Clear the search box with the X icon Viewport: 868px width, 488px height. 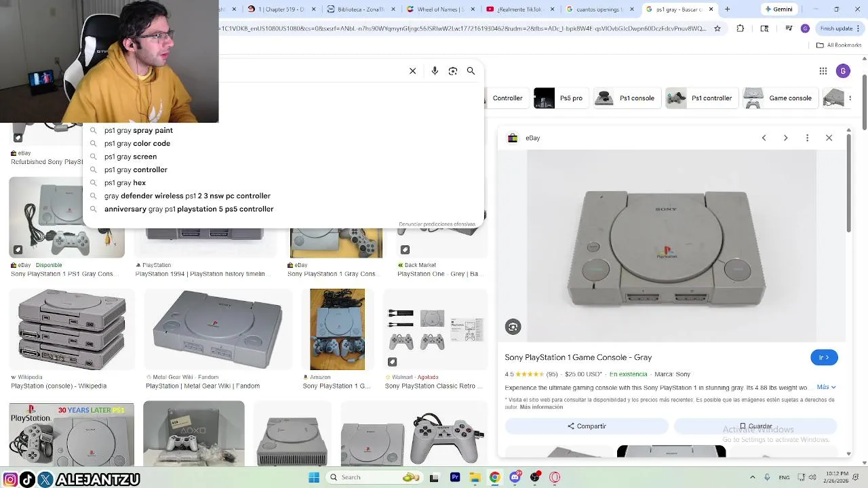(x=412, y=71)
